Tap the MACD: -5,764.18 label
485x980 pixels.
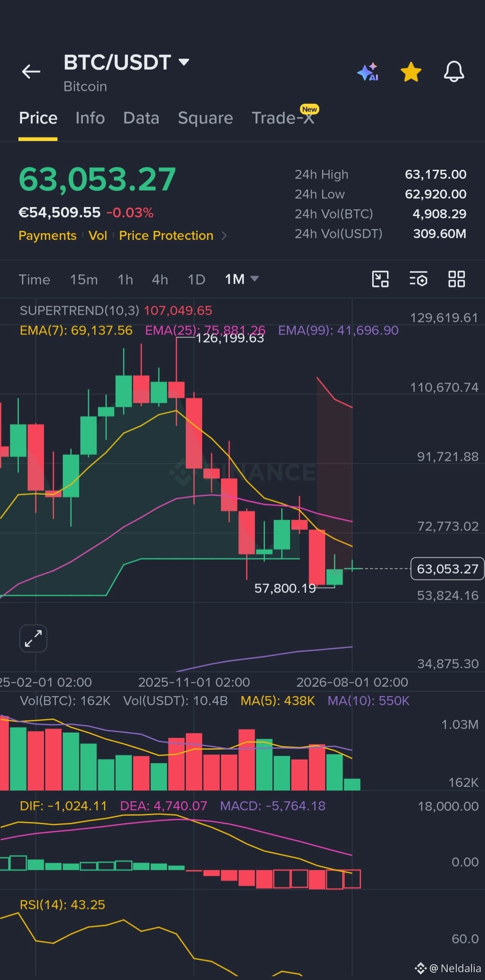[273, 806]
